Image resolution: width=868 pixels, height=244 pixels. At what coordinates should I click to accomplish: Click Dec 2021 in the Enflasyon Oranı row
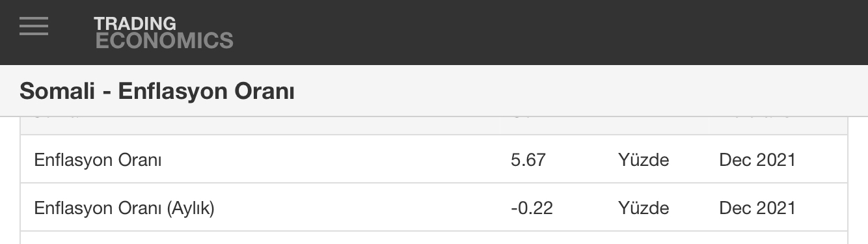pos(757,159)
